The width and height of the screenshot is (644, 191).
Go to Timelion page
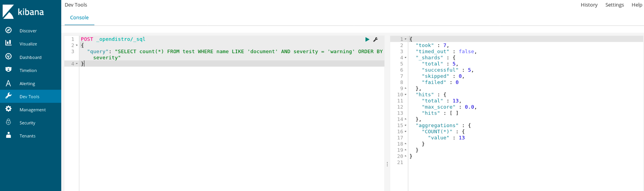28,70
